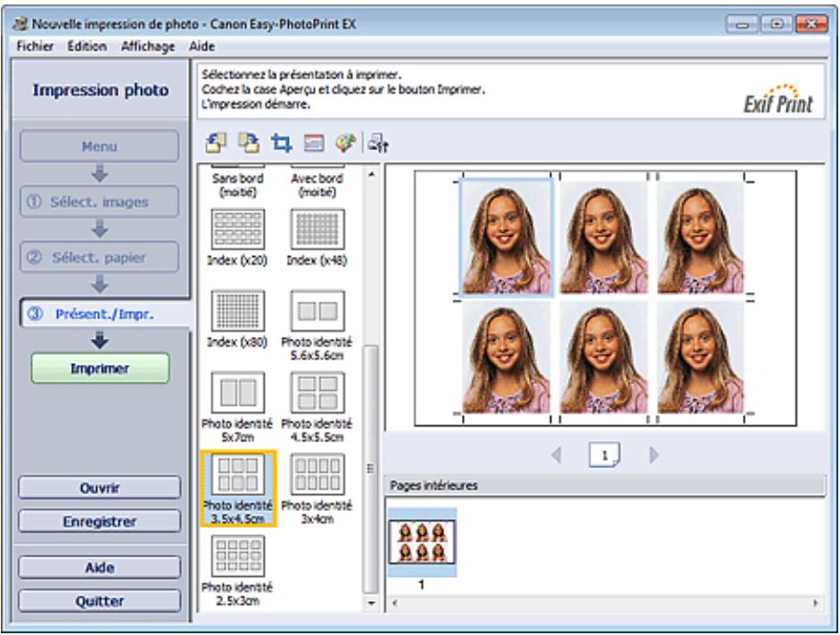The height and width of the screenshot is (635, 840).
Task: Open the Fichier menu
Action: click(35, 46)
